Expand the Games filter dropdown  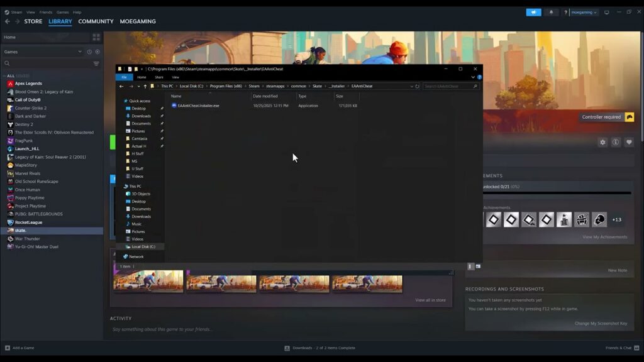(80, 52)
